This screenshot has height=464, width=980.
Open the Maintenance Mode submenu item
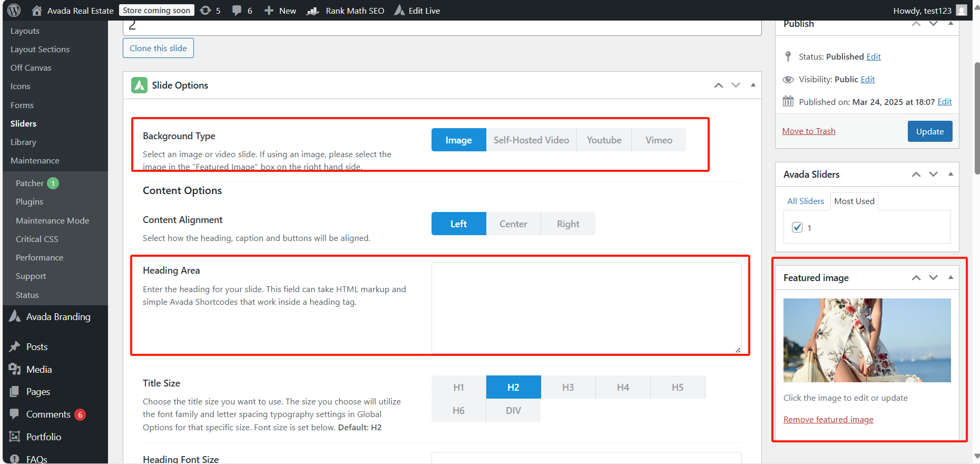pyautogui.click(x=52, y=220)
